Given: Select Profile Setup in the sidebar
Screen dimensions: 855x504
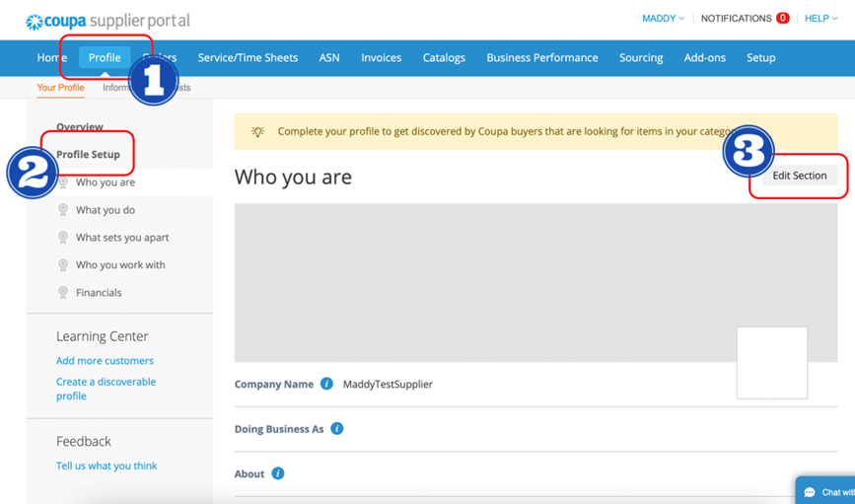Looking at the screenshot, I should [x=88, y=155].
